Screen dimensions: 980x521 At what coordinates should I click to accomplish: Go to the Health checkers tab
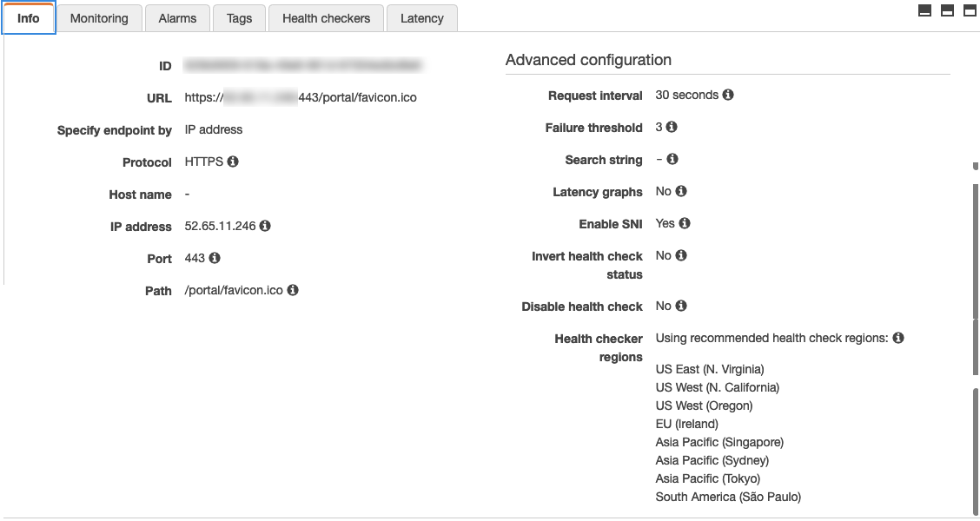point(326,18)
